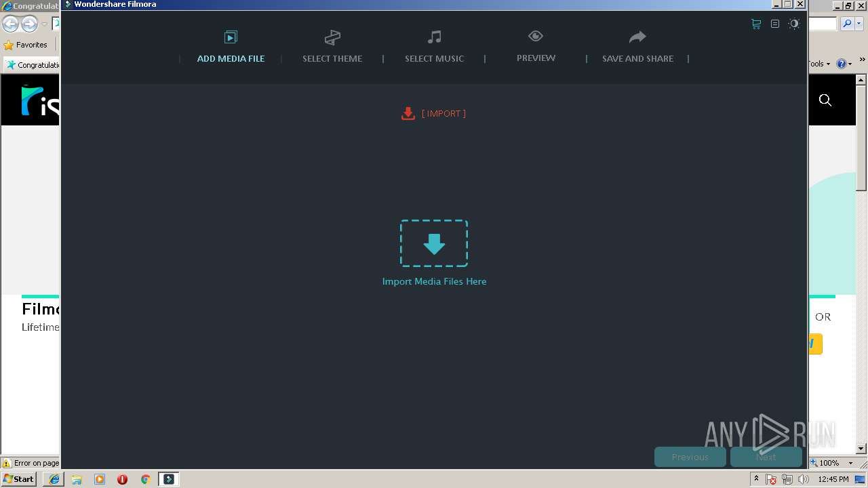Open the shopping cart in Filmora

pyautogui.click(x=756, y=24)
